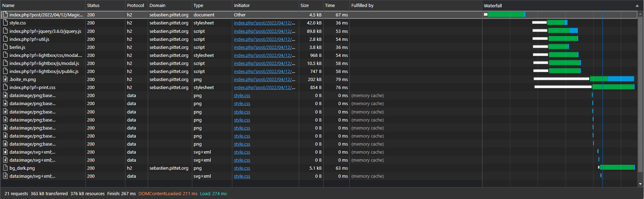
Task: Click the file icon beside style.css
Action: click(x=5, y=23)
